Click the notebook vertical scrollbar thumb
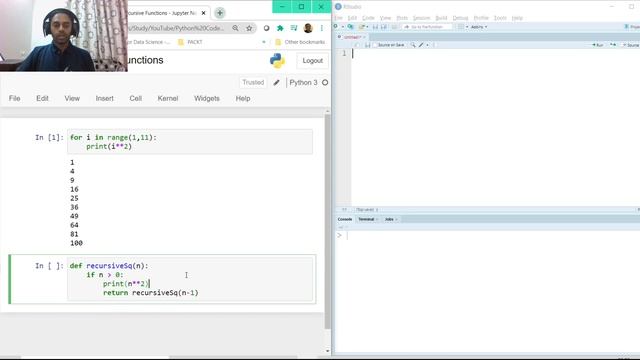This screenshot has width=640, height=360. [327, 222]
